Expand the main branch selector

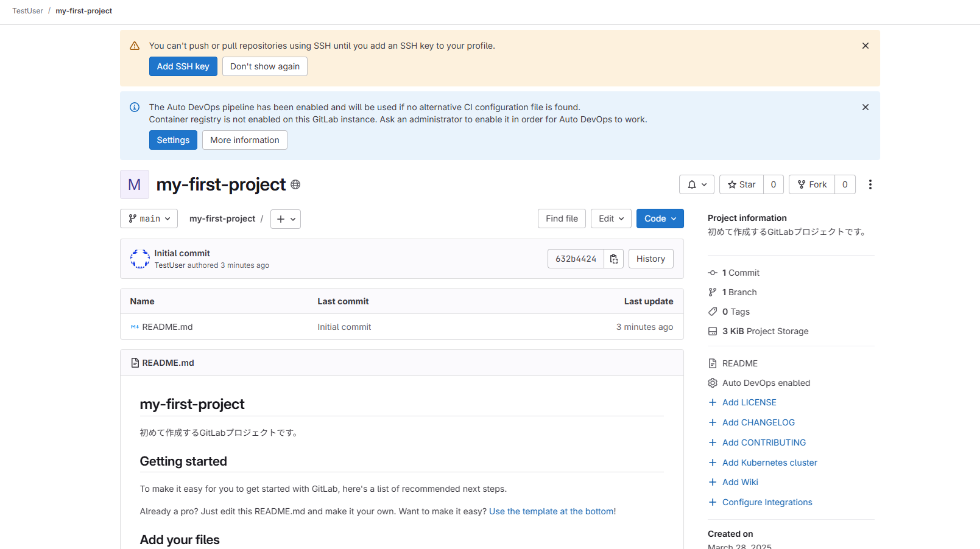click(149, 219)
